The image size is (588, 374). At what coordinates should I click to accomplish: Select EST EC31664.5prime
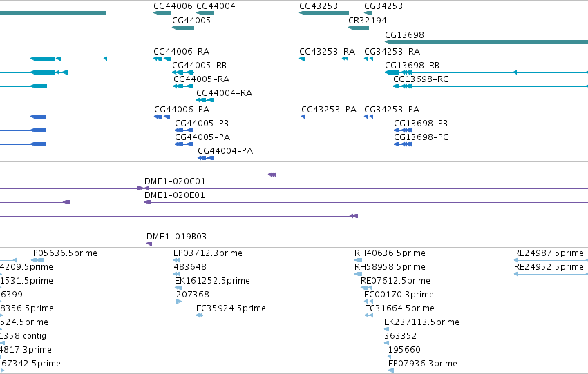400,308
